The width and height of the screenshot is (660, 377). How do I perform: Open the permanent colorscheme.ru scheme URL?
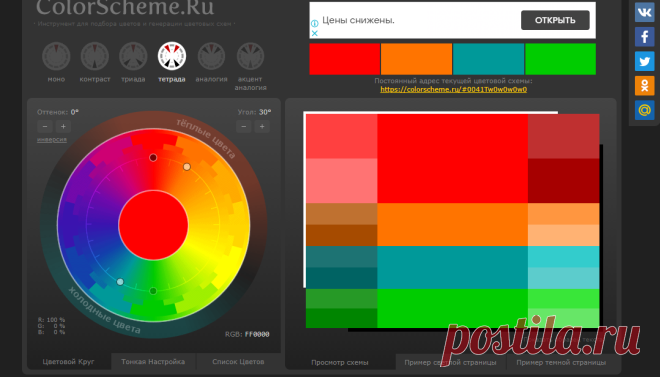[x=453, y=90]
